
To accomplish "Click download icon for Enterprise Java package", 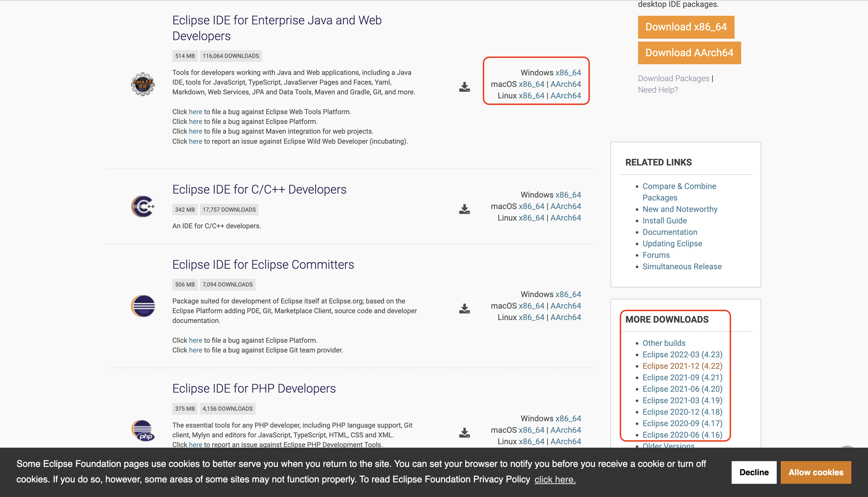I will (x=464, y=87).
